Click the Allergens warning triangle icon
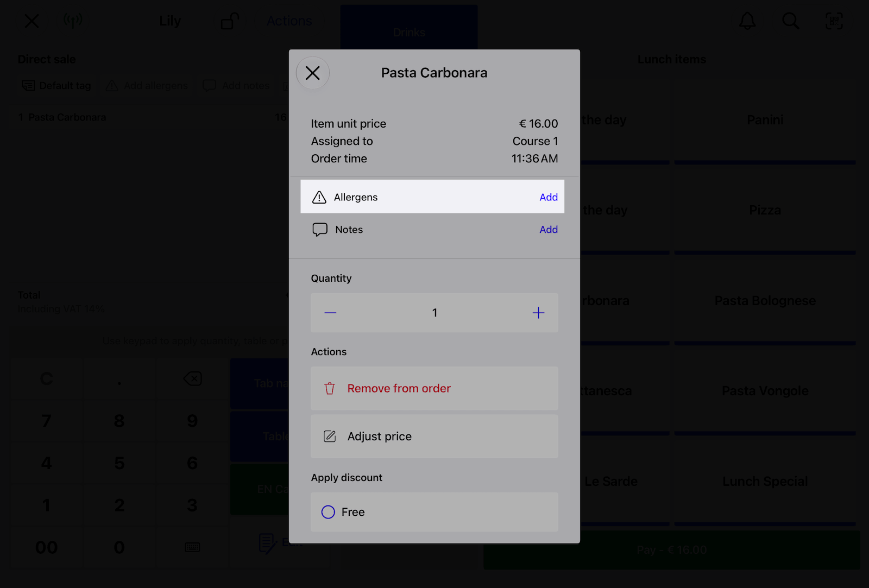This screenshot has width=869, height=588. coord(319,197)
